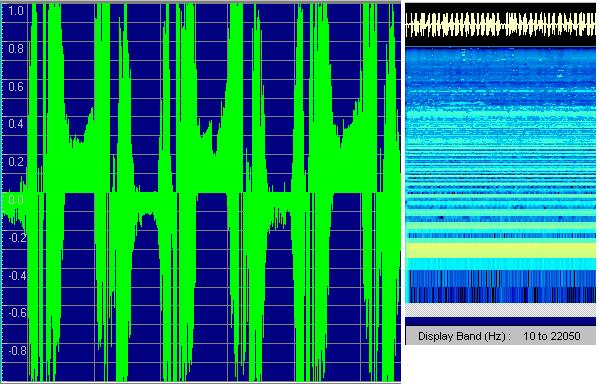Click the light gray bar below spectrogram

point(500,310)
